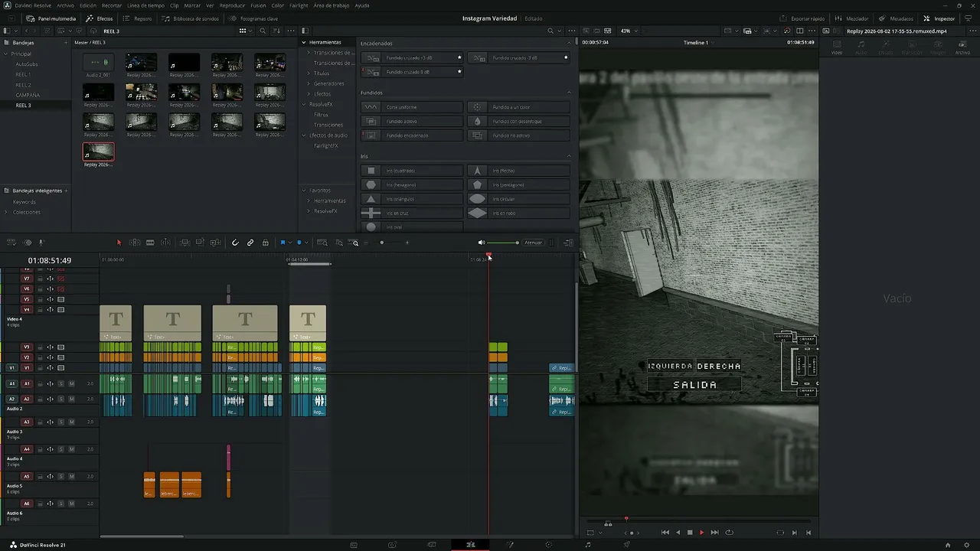Add a blue marker from toolbar
The image size is (980, 551).
tap(299, 243)
